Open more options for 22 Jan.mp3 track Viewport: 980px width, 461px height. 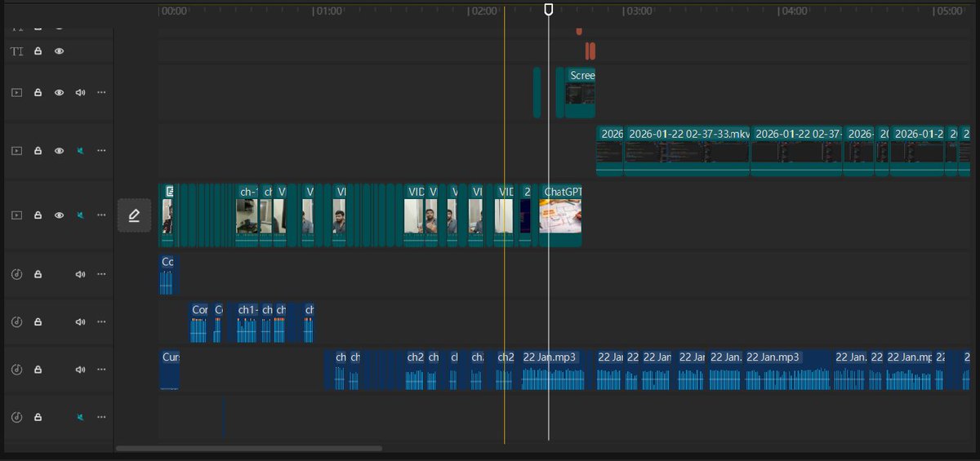101,370
